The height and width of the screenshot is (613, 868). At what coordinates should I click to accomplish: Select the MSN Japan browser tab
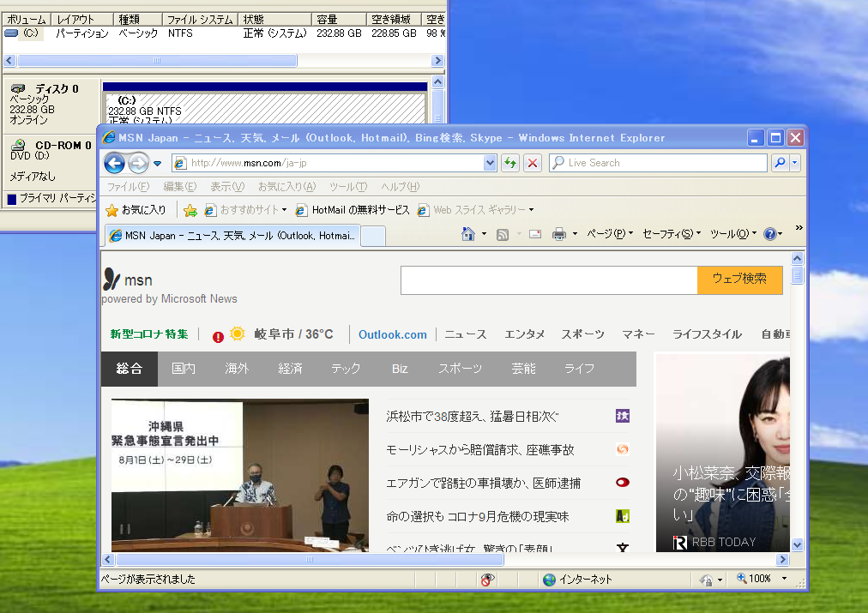(232, 236)
